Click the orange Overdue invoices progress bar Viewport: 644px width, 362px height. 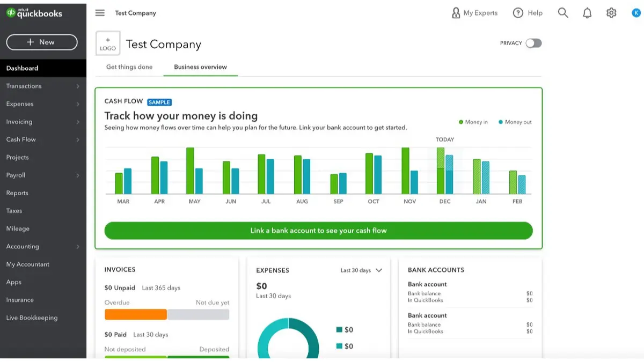point(135,314)
